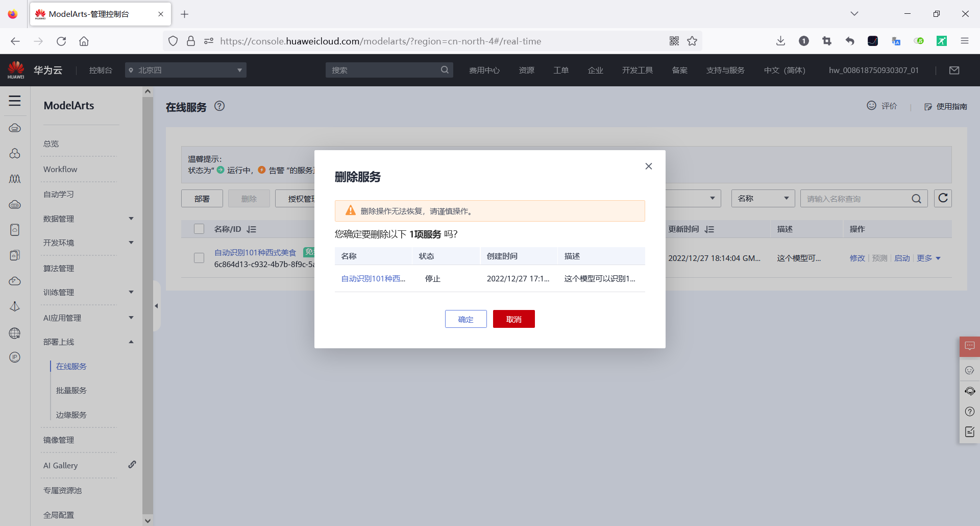Refresh the service list
The height and width of the screenshot is (526, 980).
[x=943, y=198]
